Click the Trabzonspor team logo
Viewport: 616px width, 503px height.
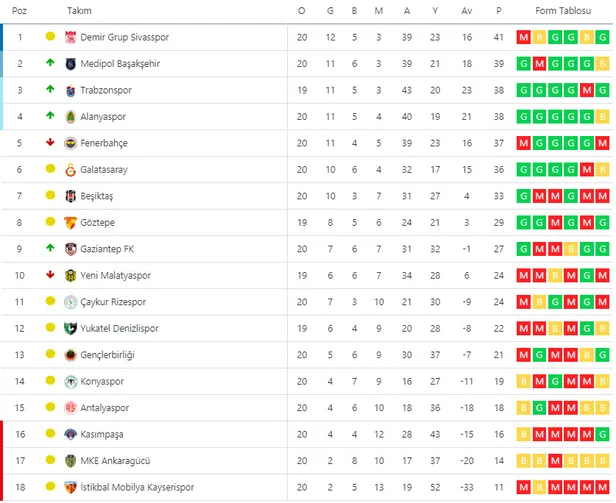(70, 90)
